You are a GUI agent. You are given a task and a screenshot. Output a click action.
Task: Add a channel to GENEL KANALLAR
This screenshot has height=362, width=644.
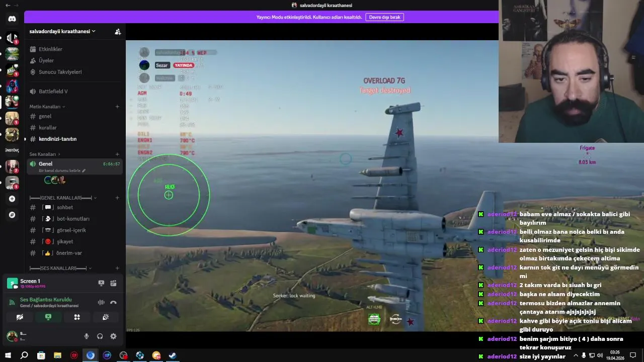click(x=117, y=198)
